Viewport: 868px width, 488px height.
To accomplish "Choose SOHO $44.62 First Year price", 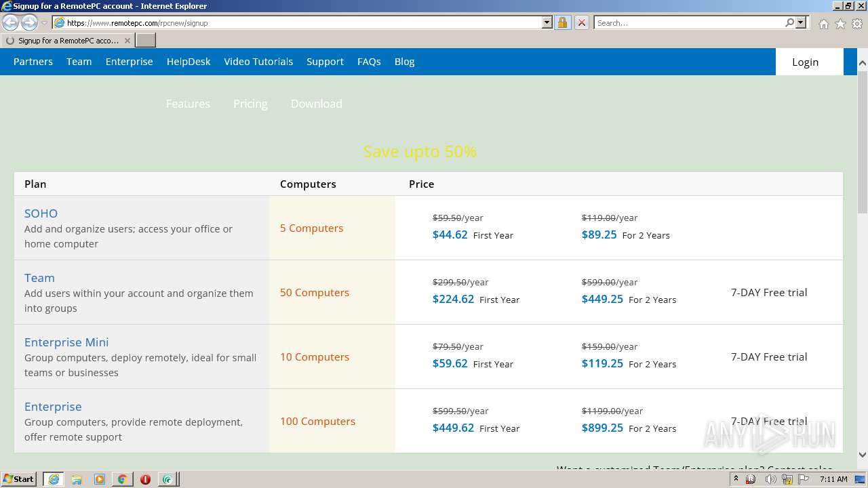I will pos(473,235).
